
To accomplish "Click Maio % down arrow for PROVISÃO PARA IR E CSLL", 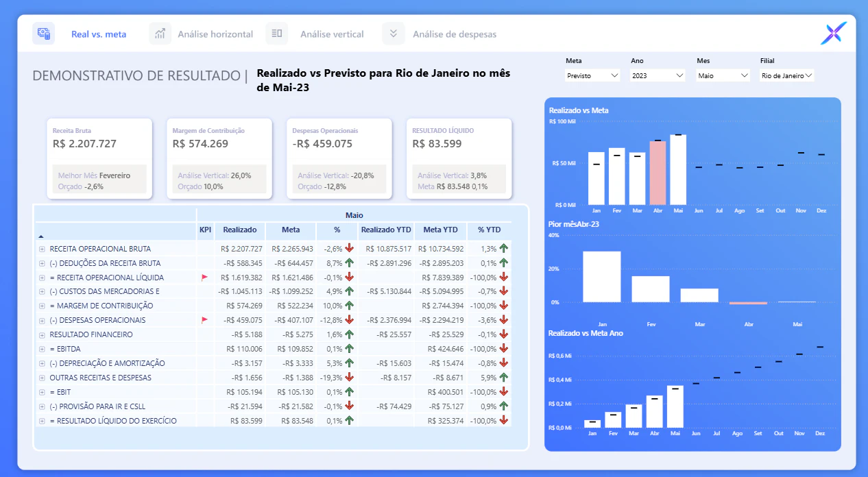I will pyautogui.click(x=350, y=406).
